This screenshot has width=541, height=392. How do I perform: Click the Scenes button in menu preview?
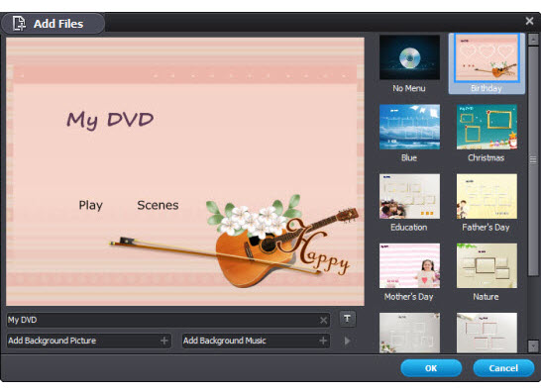(158, 205)
